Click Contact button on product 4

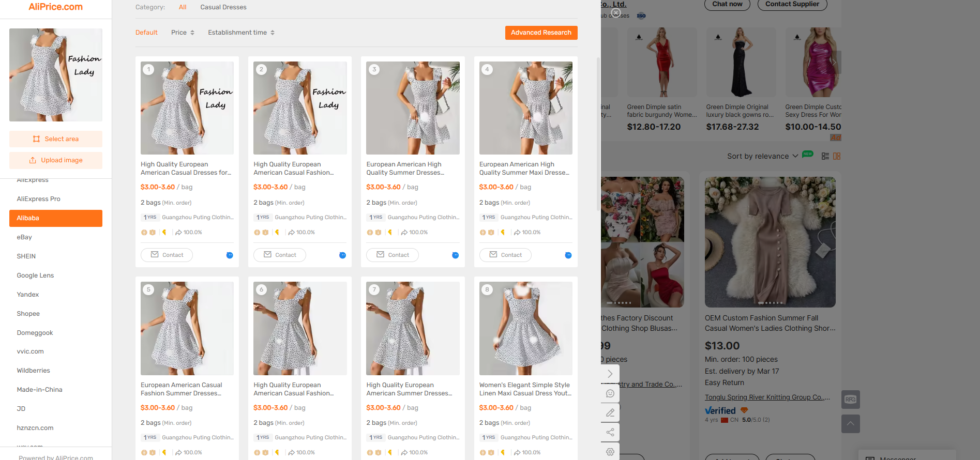[x=505, y=255]
